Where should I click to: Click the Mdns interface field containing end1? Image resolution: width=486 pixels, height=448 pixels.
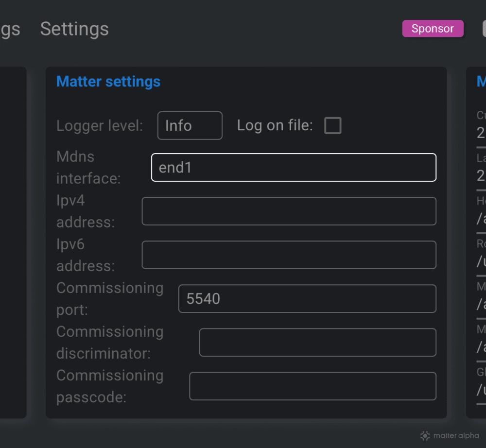click(294, 167)
